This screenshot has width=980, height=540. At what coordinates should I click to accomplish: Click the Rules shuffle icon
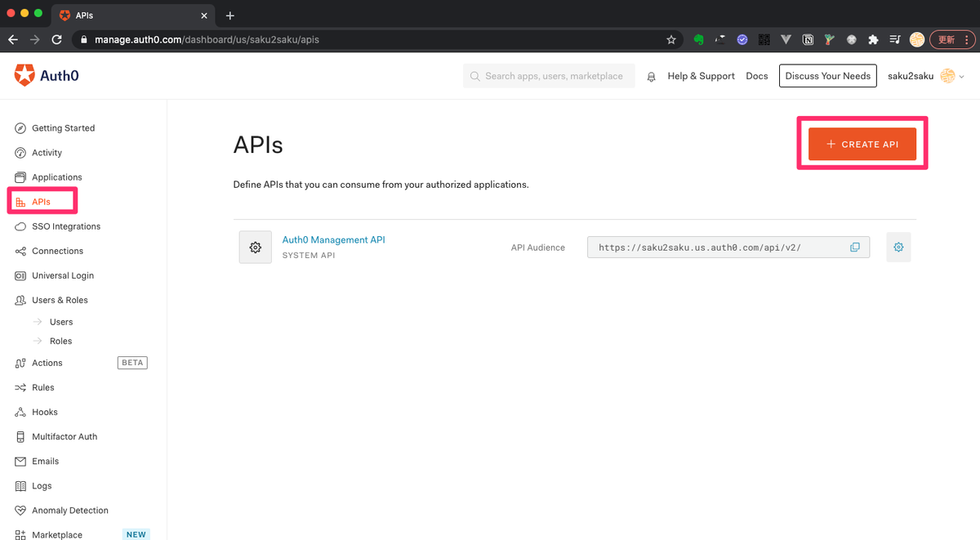point(20,387)
